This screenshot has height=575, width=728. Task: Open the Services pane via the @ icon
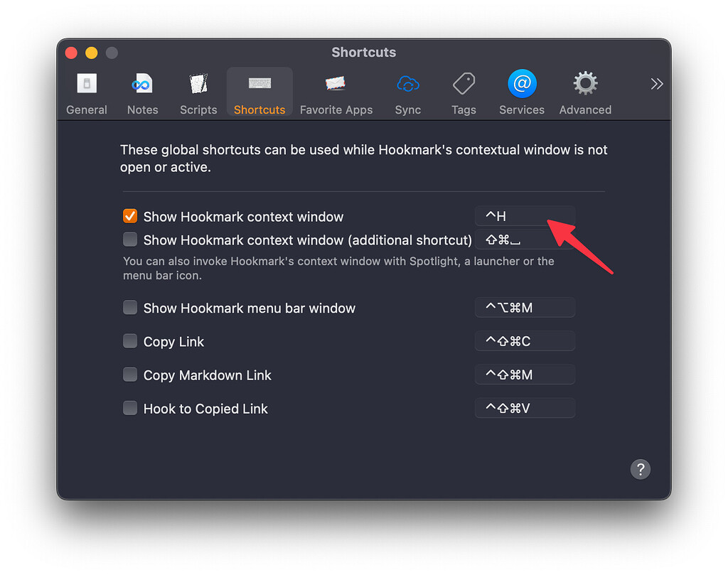(521, 91)
